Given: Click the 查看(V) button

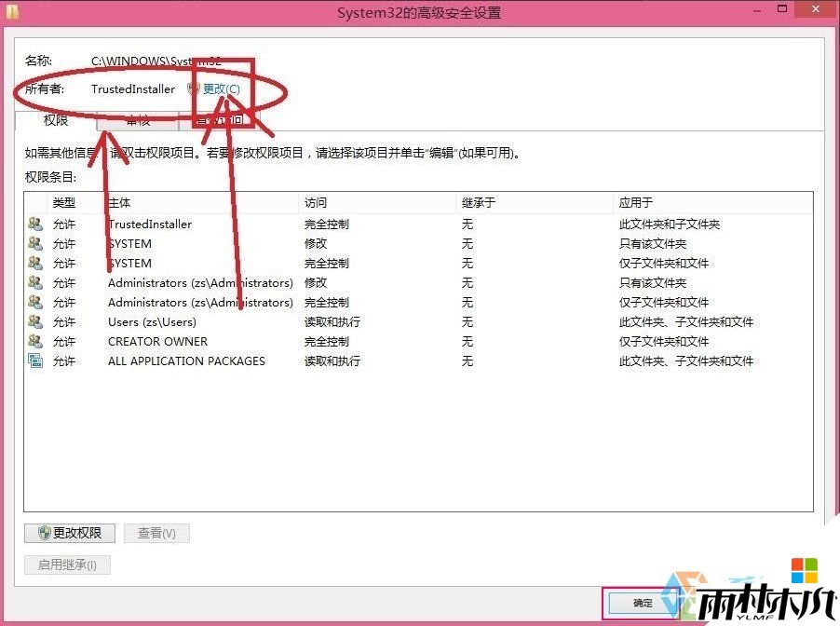Looking at the screenshot, I should point(156,533).
